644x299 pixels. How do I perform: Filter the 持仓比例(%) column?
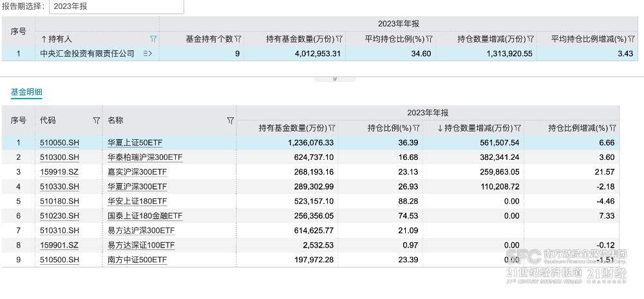coord(416,128)
